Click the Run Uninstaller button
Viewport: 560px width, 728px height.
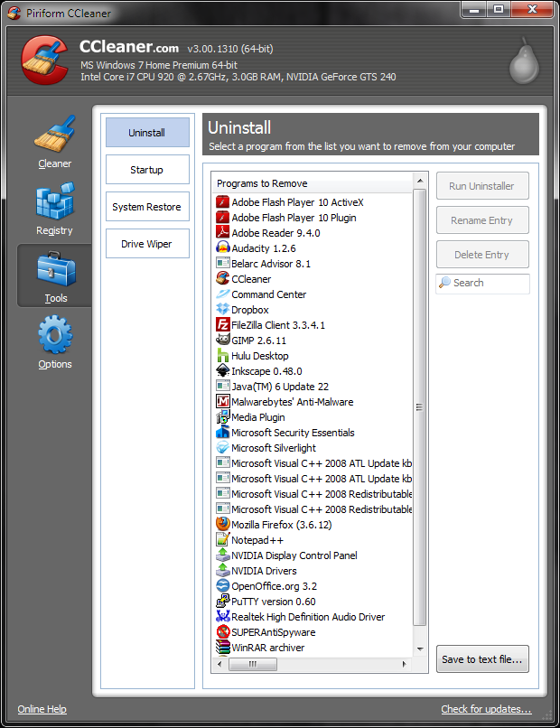click(x=482, y=186)
